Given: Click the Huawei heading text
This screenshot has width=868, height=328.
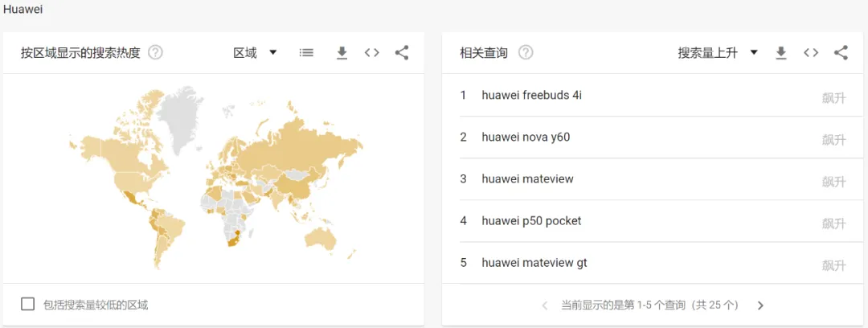Looking at the screenshot, I should 23,10.
